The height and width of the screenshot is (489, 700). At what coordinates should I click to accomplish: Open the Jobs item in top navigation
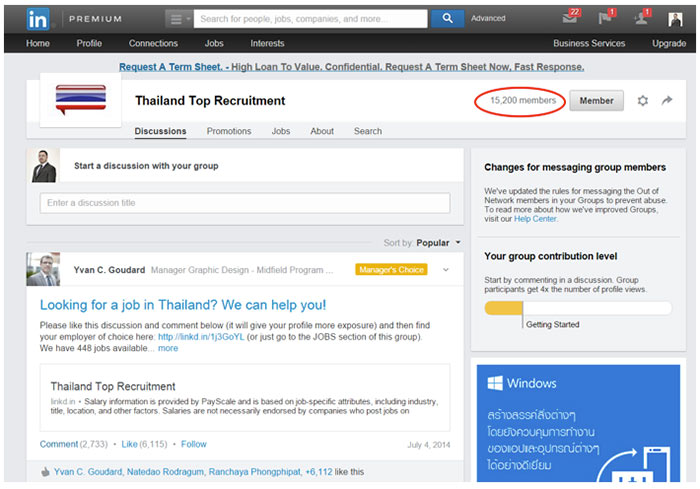point(214,43)
